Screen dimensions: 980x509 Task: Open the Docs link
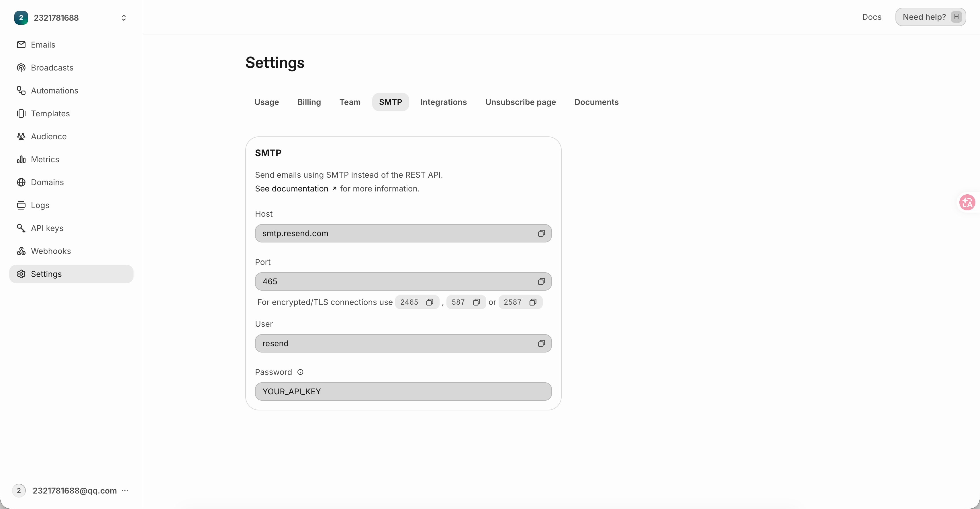[x=872, y=17]
